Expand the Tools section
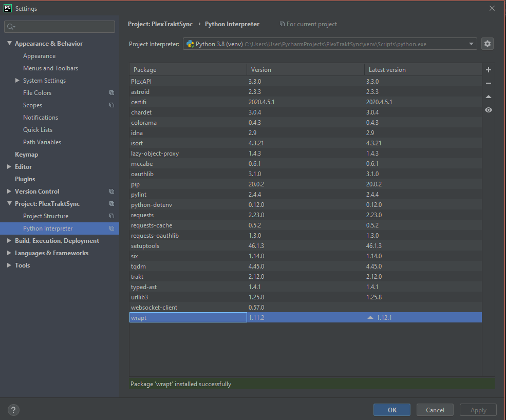This screenshot has width=506, height=420. pos(9,265)
